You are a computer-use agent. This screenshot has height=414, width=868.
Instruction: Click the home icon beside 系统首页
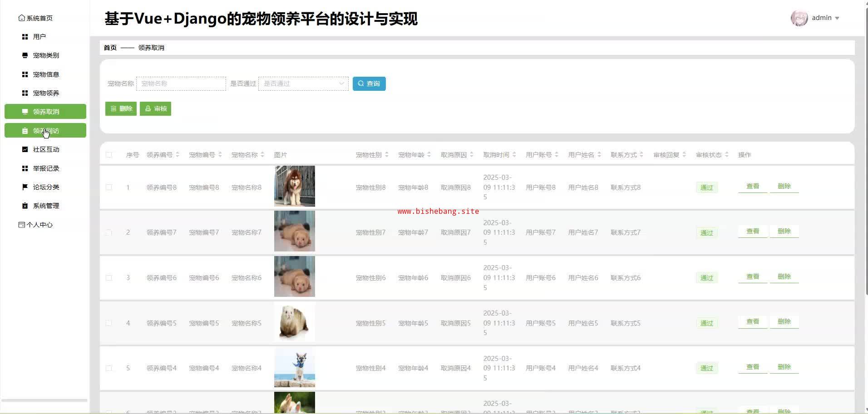[x=21, y=18]
